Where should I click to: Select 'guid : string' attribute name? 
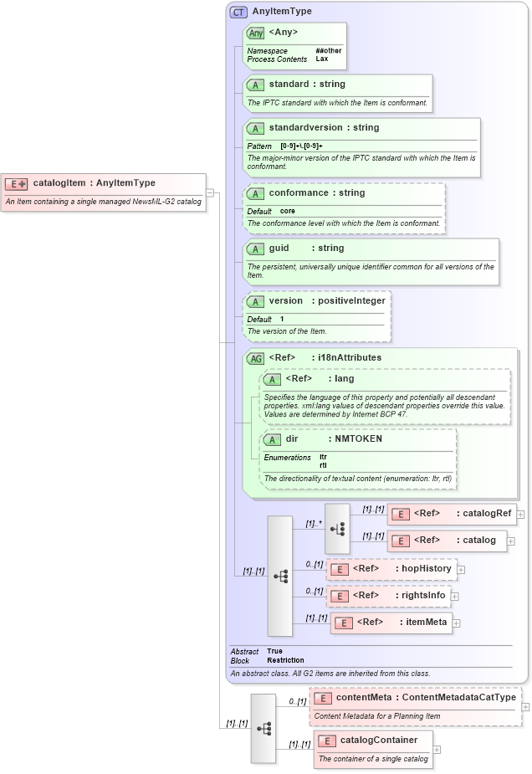(x=306, y=249)
